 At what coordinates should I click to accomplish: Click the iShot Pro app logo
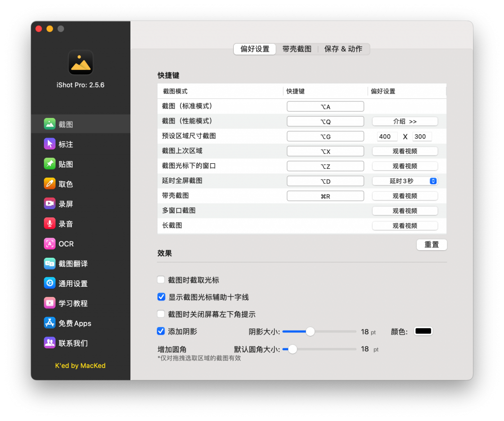81,62
